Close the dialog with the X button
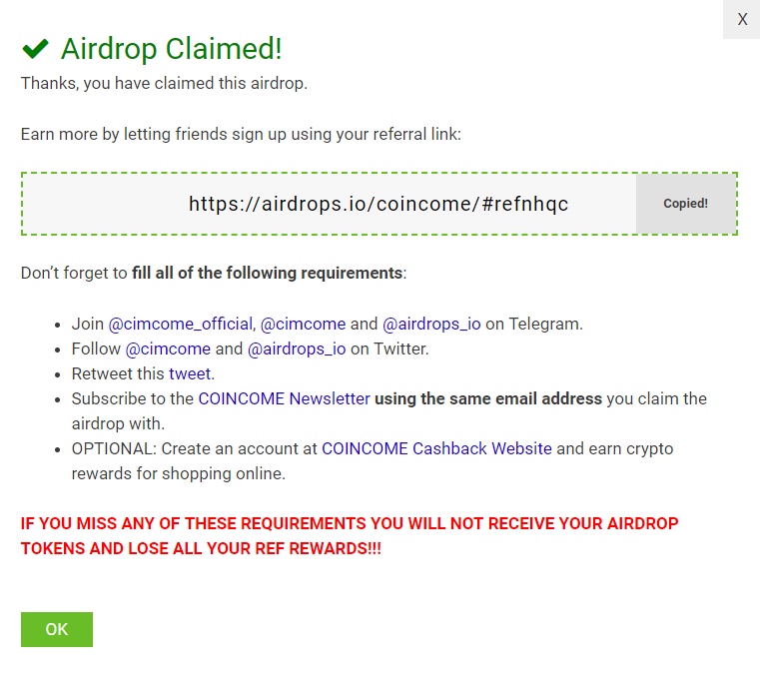This screenshot has height=700, width=760. (x=742, y=20)
